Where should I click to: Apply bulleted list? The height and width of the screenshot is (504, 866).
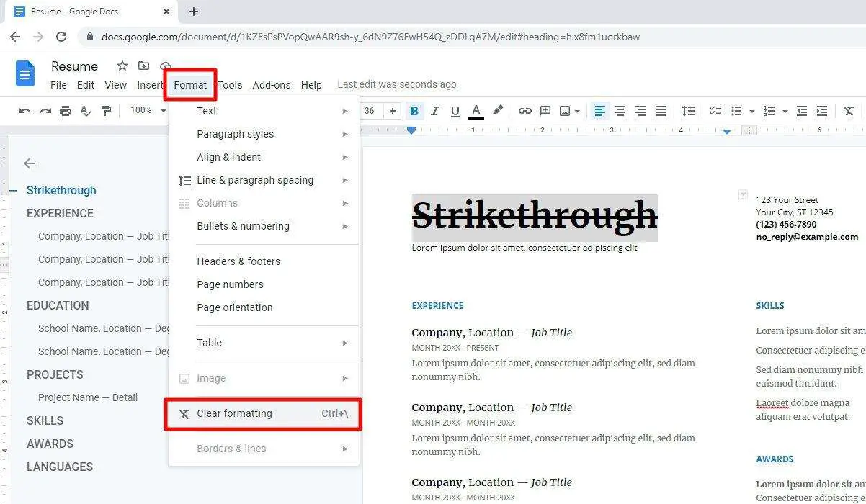(736, 111)
